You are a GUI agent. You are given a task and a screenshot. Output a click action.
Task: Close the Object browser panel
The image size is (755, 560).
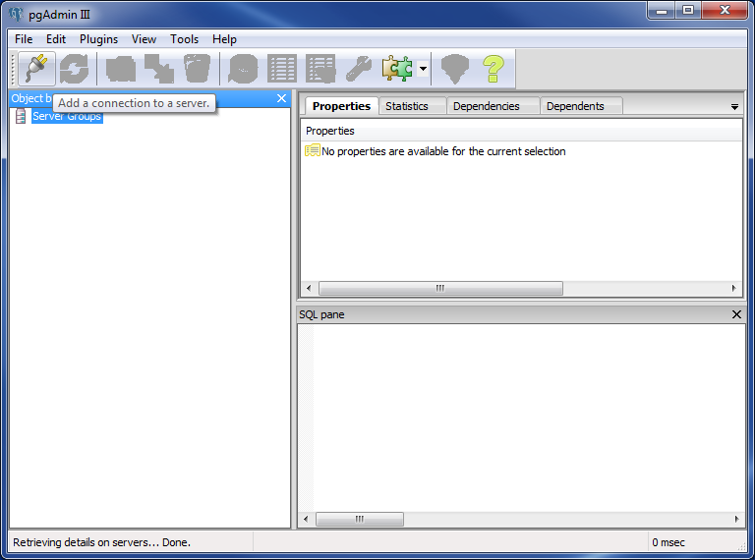pyautogui.click(x=281, y=98)
